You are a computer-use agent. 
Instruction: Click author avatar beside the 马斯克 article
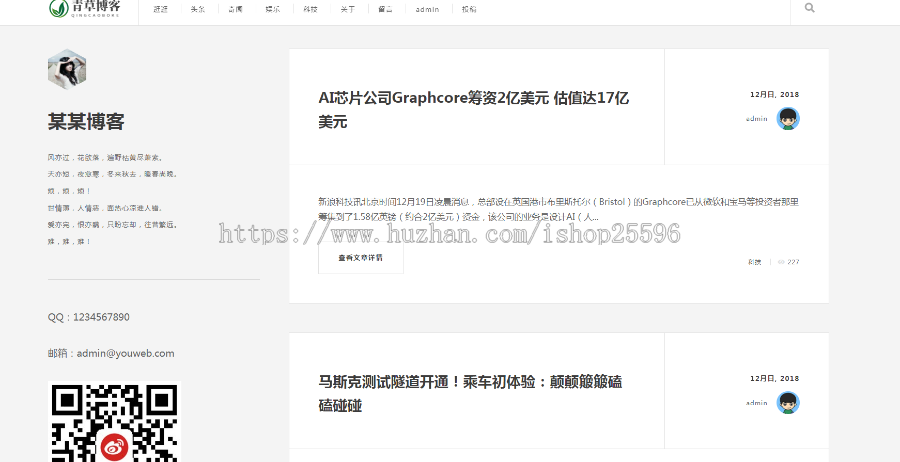788,403
